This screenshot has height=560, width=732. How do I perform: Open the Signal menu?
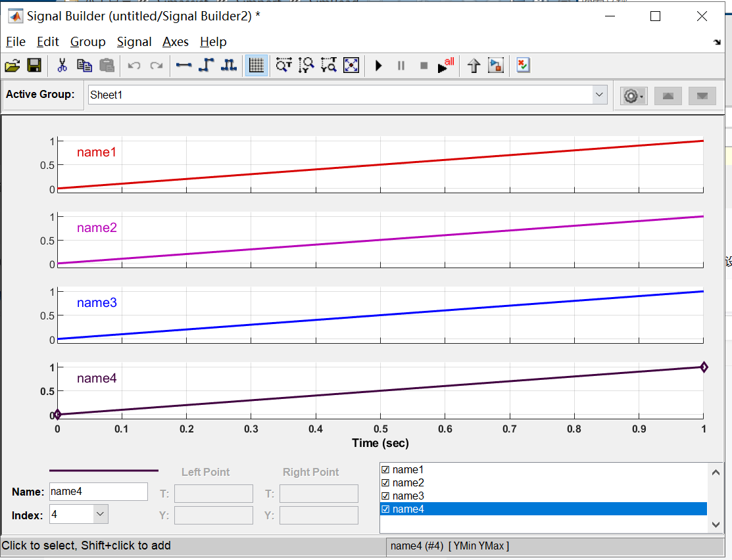134,42
